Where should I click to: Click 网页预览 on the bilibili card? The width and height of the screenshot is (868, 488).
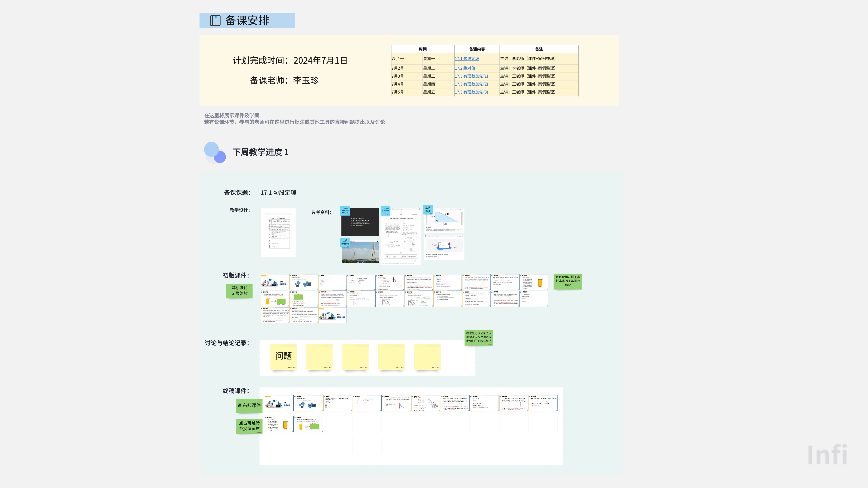(459, 236)
